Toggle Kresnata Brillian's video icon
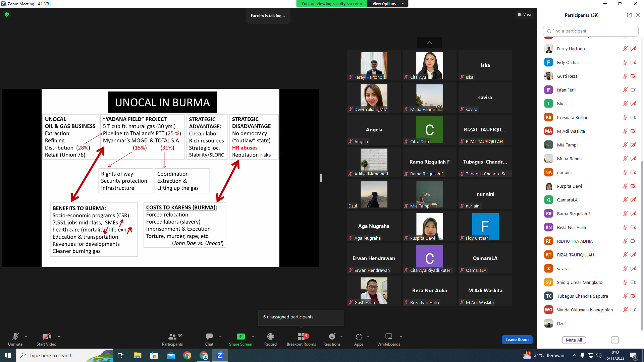Screen dimensions: 644x362 point(633,117)
